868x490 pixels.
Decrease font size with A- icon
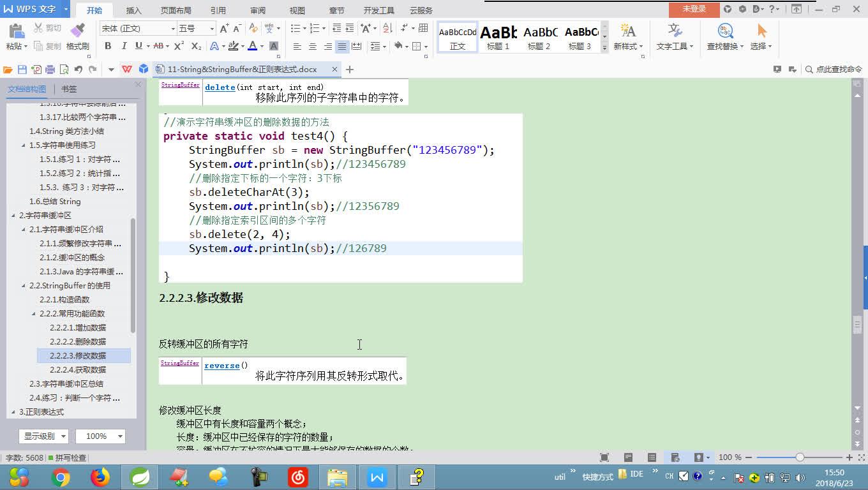pos(237,29)
